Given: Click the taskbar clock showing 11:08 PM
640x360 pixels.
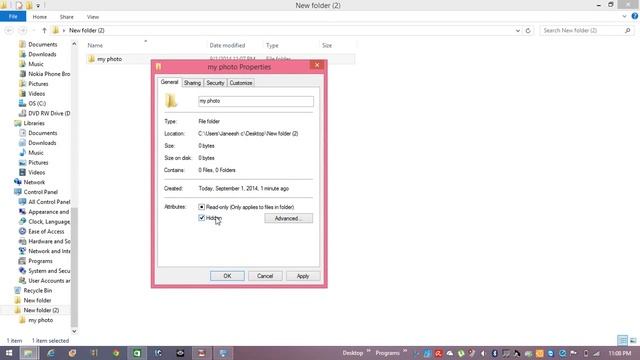Looking at the screenshot, I should point(620,353).
